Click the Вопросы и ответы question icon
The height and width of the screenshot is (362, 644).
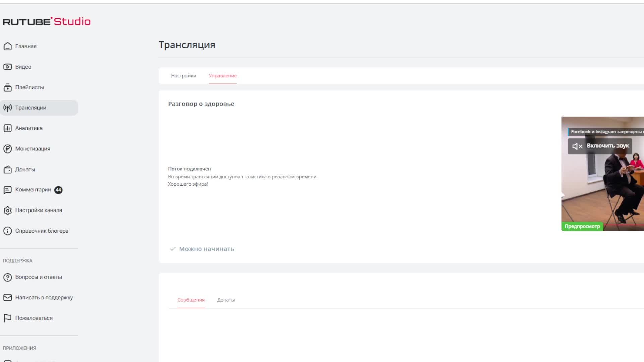pyautogui.click(x=8, y=277)
